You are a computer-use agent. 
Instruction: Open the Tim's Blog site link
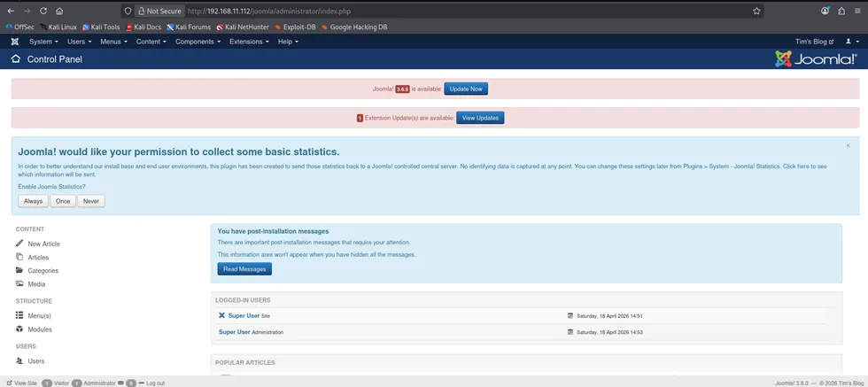coord(814,42)
